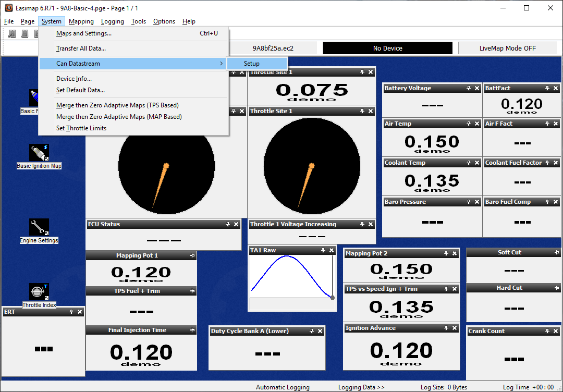
Task: Click Logging Data >> in status bar
Action: click(x=361, y=387)
